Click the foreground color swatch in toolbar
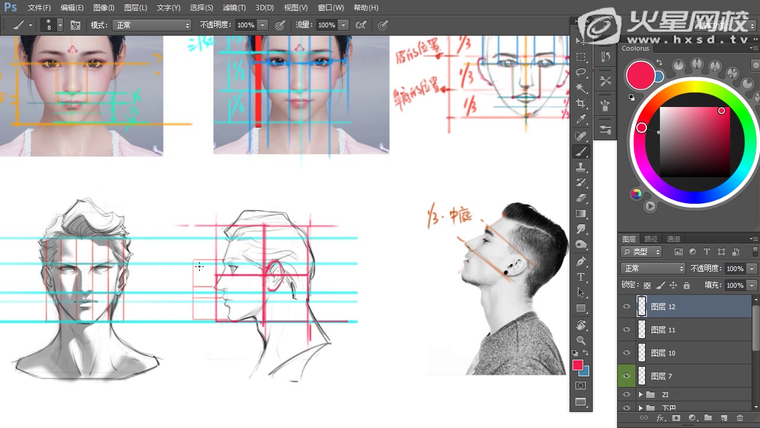 coord(578,365)
